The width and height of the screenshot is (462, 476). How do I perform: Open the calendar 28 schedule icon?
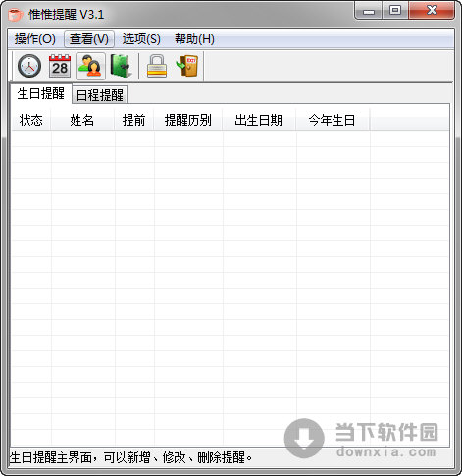[60, 66]
